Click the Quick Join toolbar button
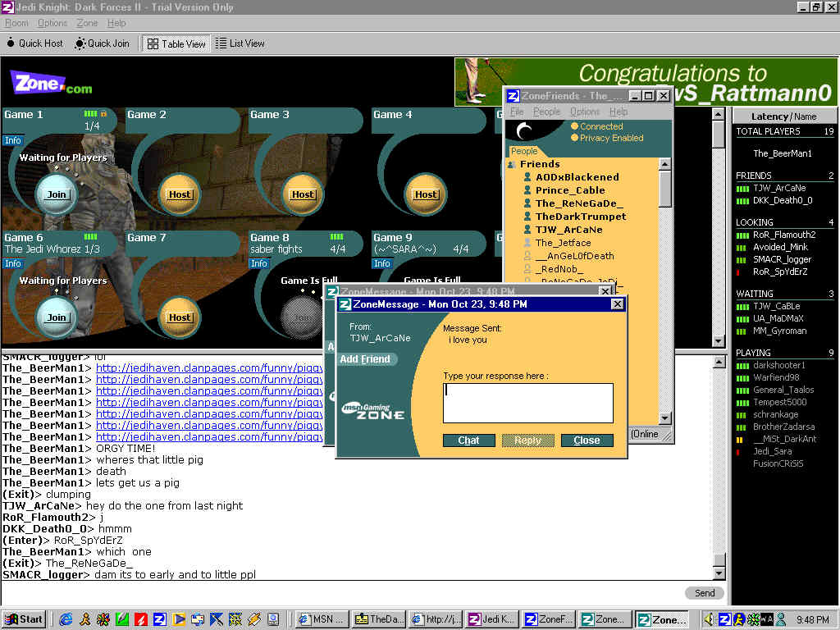Image resolution: width=840 pixels, height=630 pixels. 103,43
